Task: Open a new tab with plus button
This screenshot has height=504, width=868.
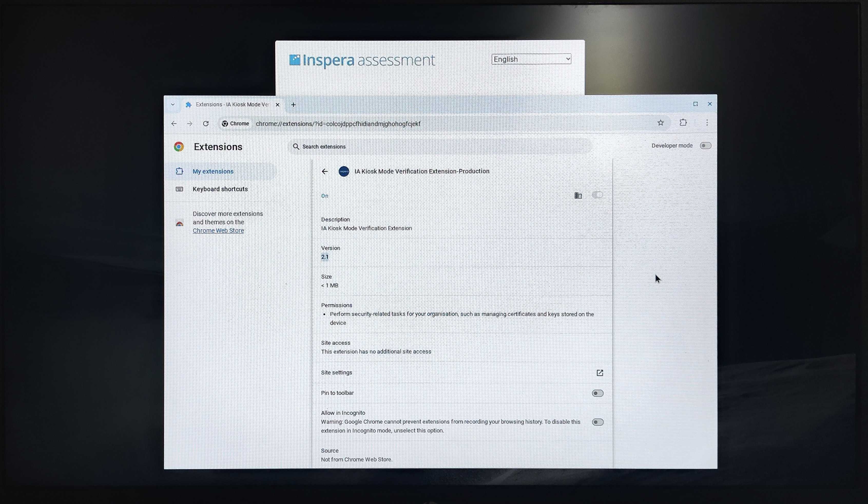Action: point(293,105)
